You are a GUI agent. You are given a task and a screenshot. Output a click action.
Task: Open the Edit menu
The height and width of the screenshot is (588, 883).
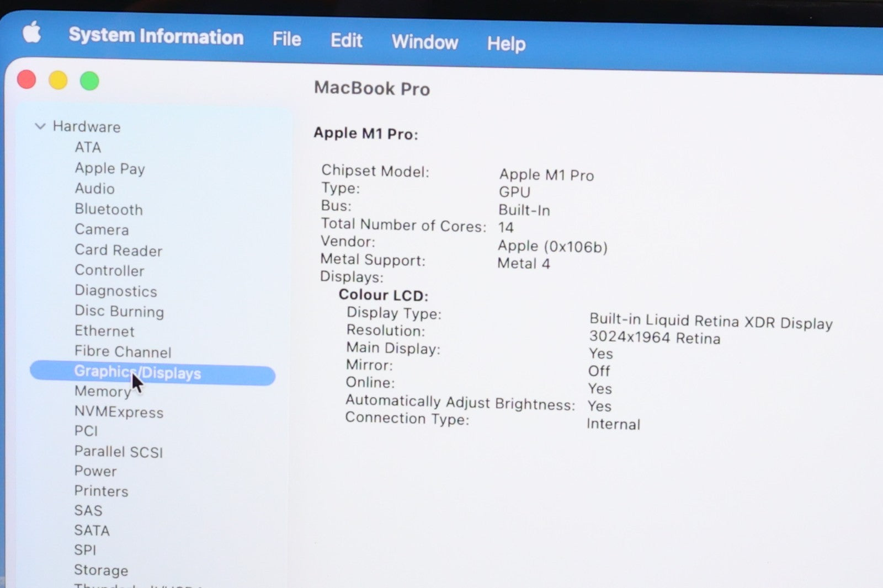[346, 41]
